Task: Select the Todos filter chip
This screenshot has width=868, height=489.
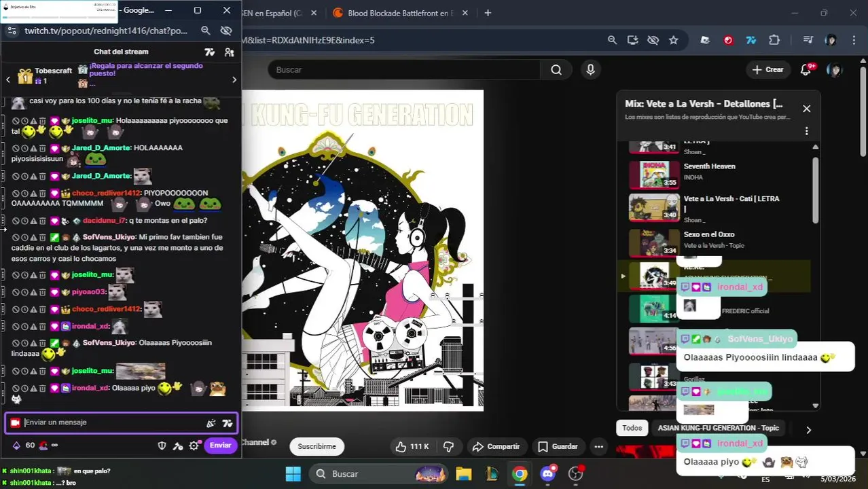Action: coord(632,428)
